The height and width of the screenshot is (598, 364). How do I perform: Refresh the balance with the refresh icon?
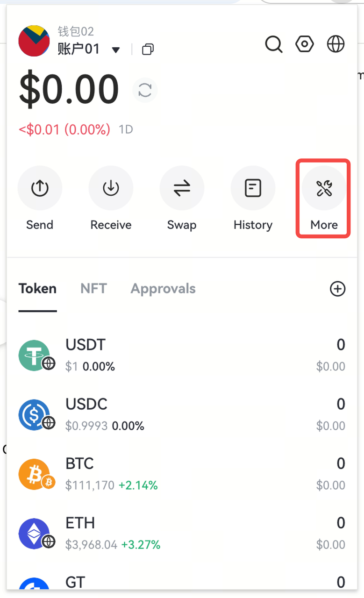pos(145,90)
